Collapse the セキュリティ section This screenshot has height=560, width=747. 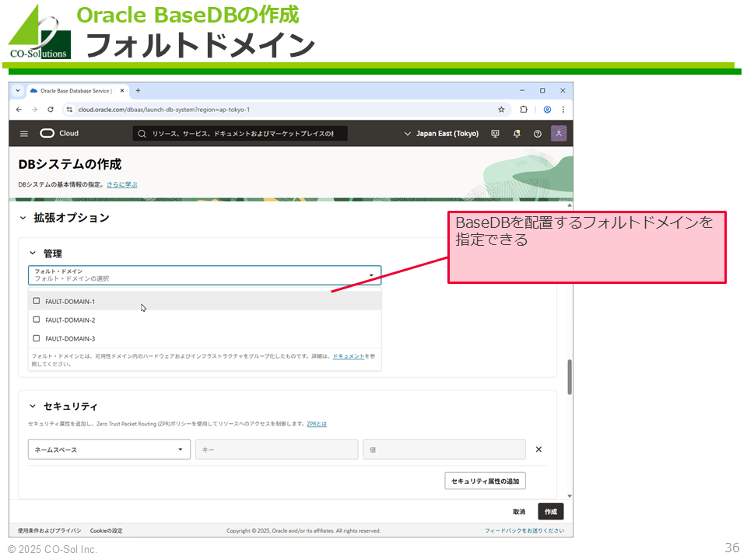coord(33,406)
